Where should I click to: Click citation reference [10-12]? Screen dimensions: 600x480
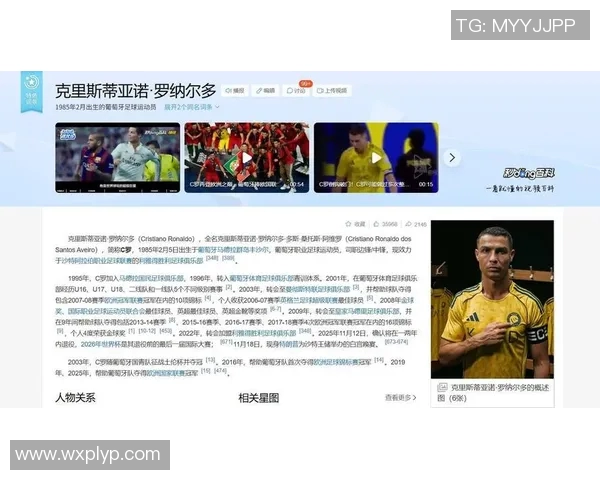coord(147,331)
